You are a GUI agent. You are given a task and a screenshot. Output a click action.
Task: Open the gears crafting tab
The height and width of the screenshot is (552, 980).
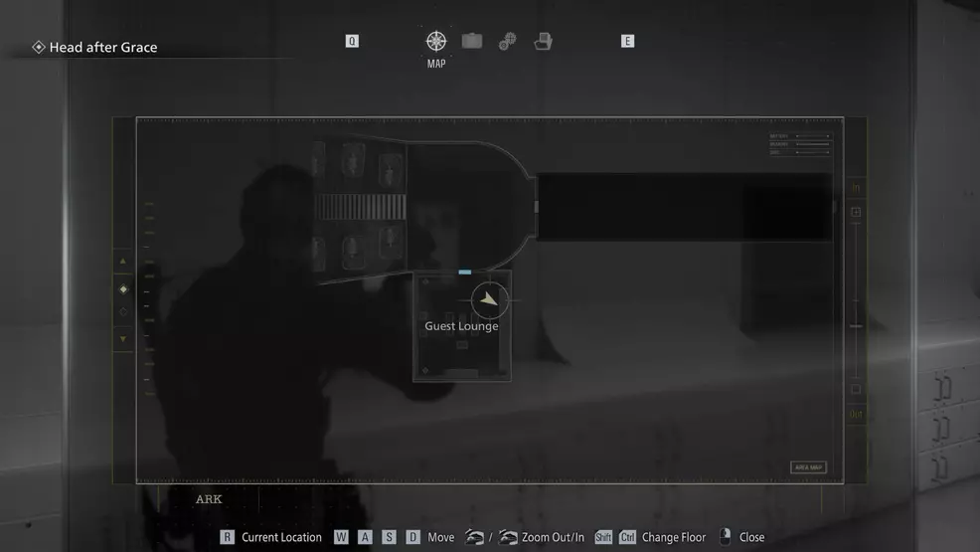pyautogui.click(x=508, y=41)
